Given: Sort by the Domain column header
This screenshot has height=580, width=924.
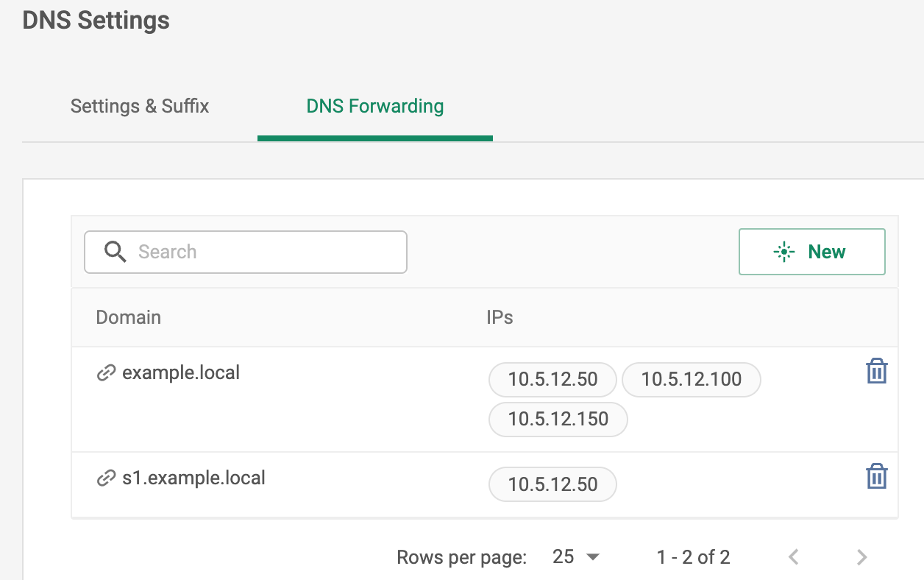Looking at the screenshot, I should point(129,317).
